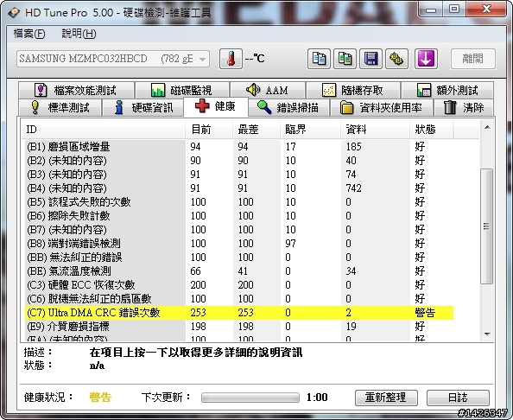Click the scrollbar up arrow
Screen dimensions: 513x420
(487, 127)
